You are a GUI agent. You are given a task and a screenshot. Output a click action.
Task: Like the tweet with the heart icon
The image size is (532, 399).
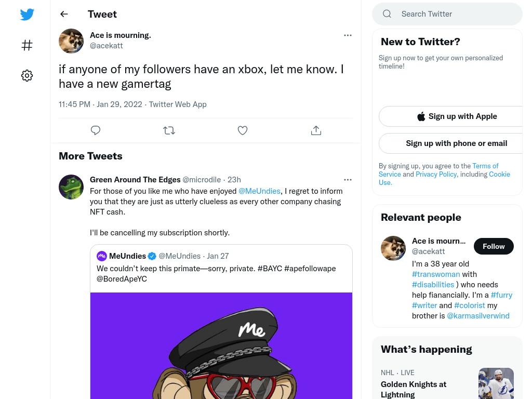click(242, 130)
